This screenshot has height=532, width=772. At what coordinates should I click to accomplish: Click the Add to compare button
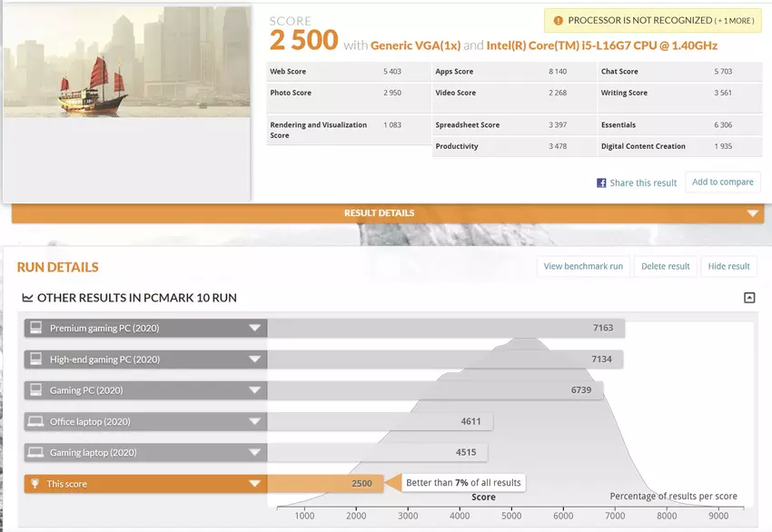tap(722, 182)
